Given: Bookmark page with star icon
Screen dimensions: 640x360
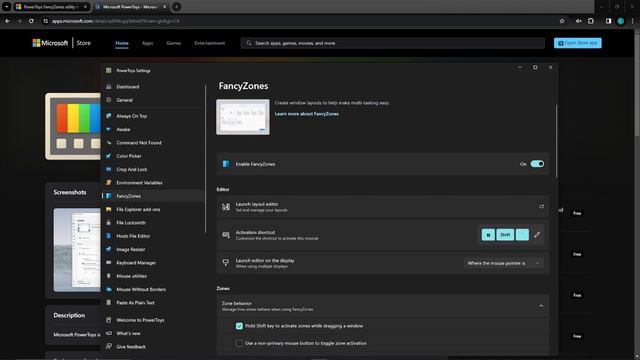Looking at the screenshot, I should [562, 21].
